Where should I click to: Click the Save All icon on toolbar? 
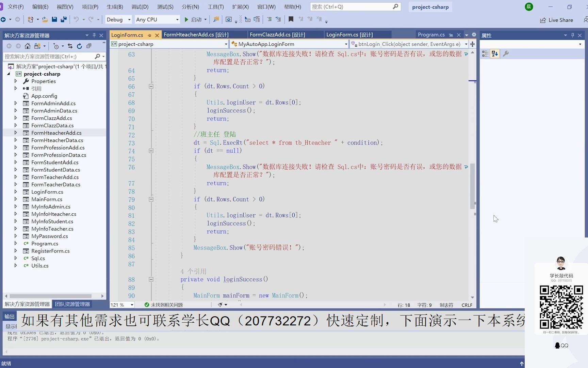tap(63, 19)
